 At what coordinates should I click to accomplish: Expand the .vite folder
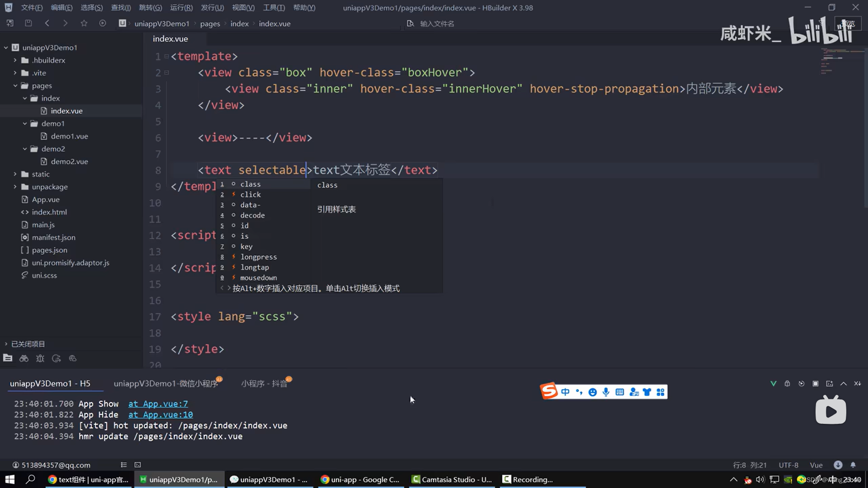[15, 73]
